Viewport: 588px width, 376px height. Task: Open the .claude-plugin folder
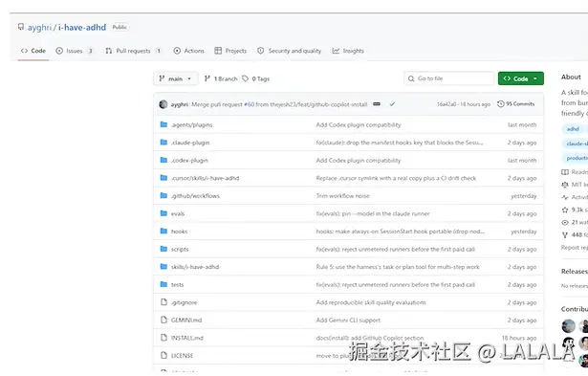(x=190, y=143)
